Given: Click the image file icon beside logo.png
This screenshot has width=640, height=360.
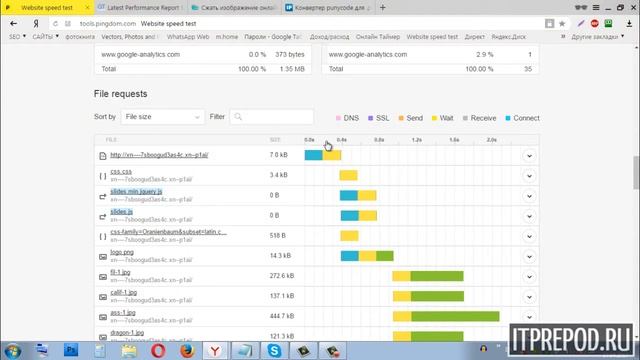Looking at the screenshot, I should 103,257.
